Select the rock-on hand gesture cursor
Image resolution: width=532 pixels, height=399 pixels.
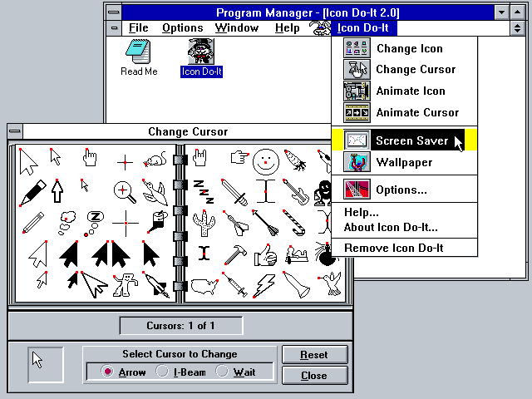[x=200, y=159]
